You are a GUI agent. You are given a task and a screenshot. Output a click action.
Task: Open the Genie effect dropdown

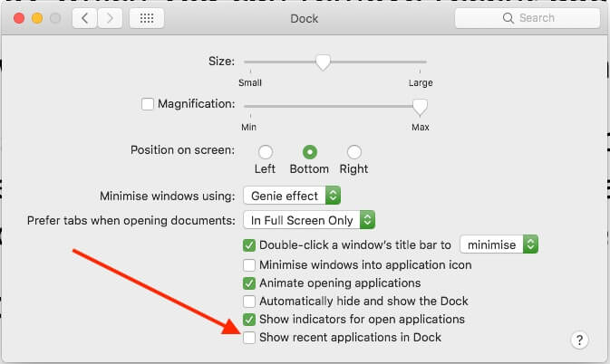point(292,196)
